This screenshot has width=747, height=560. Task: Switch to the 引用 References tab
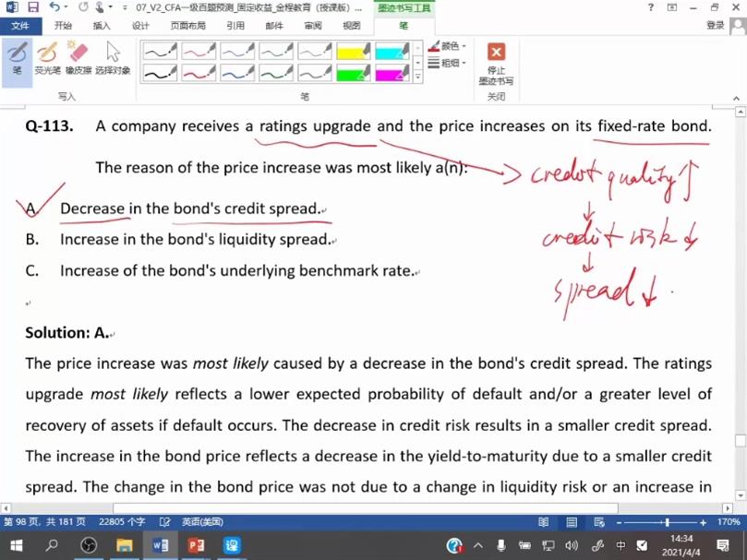coord(235,26)
